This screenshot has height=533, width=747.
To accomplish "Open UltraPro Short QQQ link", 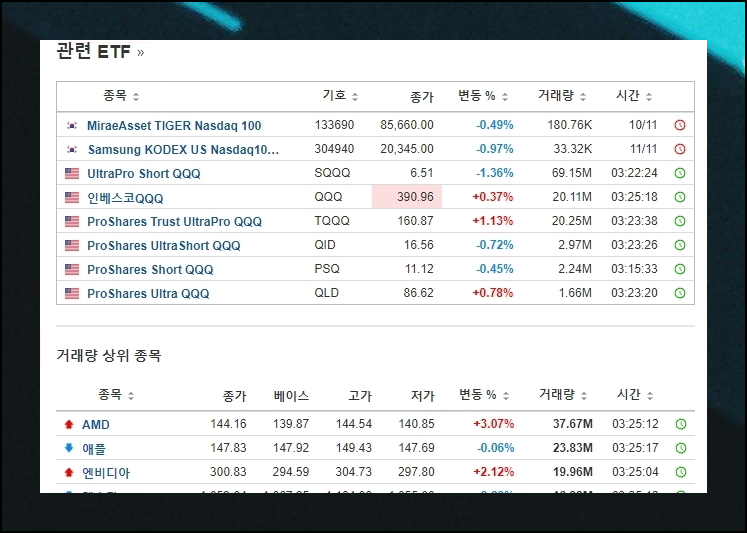I will (144, 173).
